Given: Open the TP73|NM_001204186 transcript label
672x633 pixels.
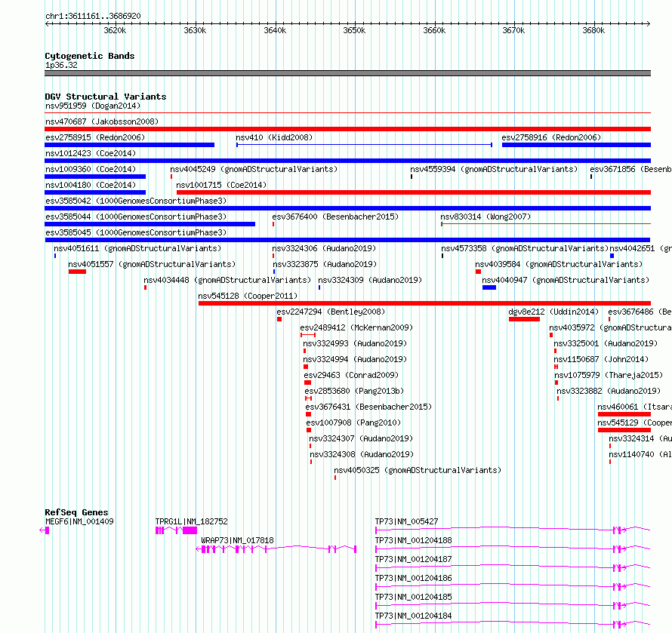Looking at the screenshot, I should coord(413,578).
